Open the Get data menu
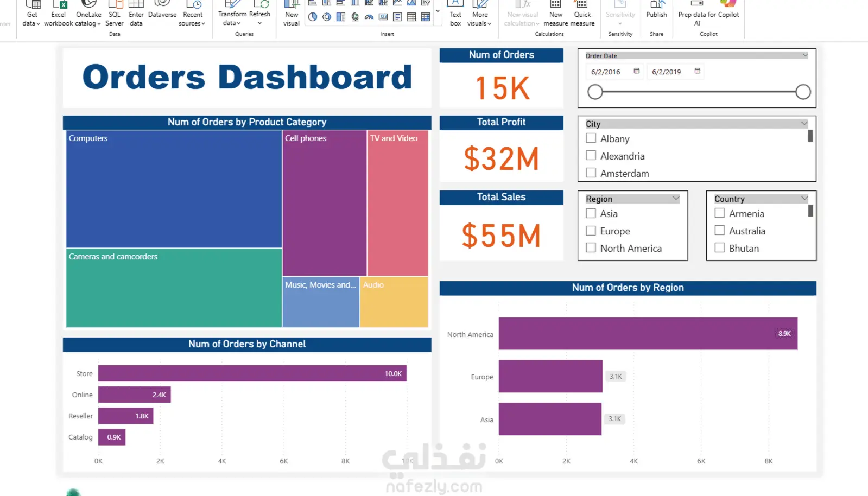The height and width of the screenshot is (496, 868). pos(31,14)
